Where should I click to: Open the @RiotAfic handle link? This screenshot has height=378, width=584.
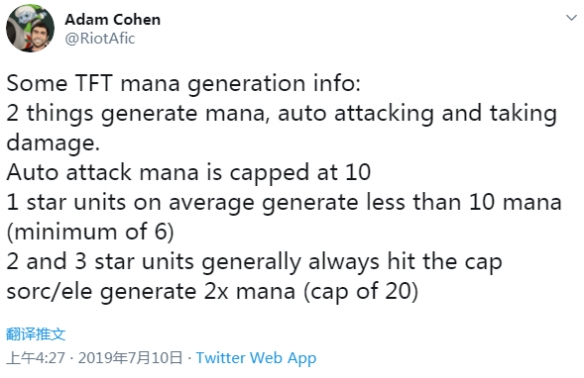pyautogui.click(x=100, y=38)
